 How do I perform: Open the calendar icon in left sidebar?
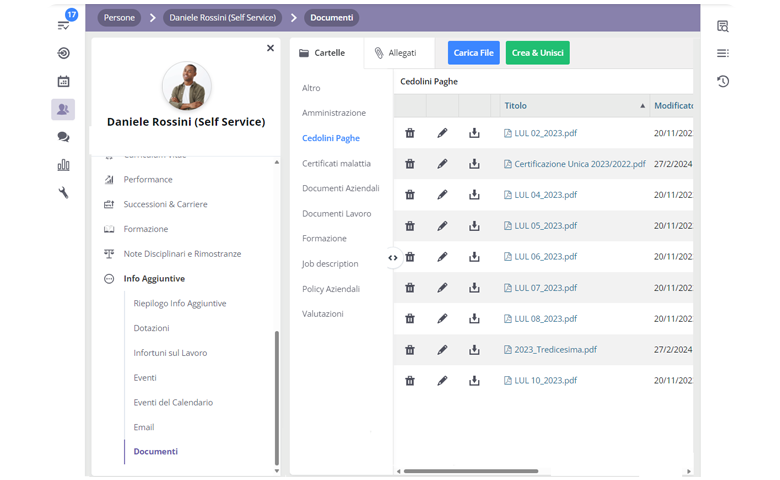coord(63,82)
